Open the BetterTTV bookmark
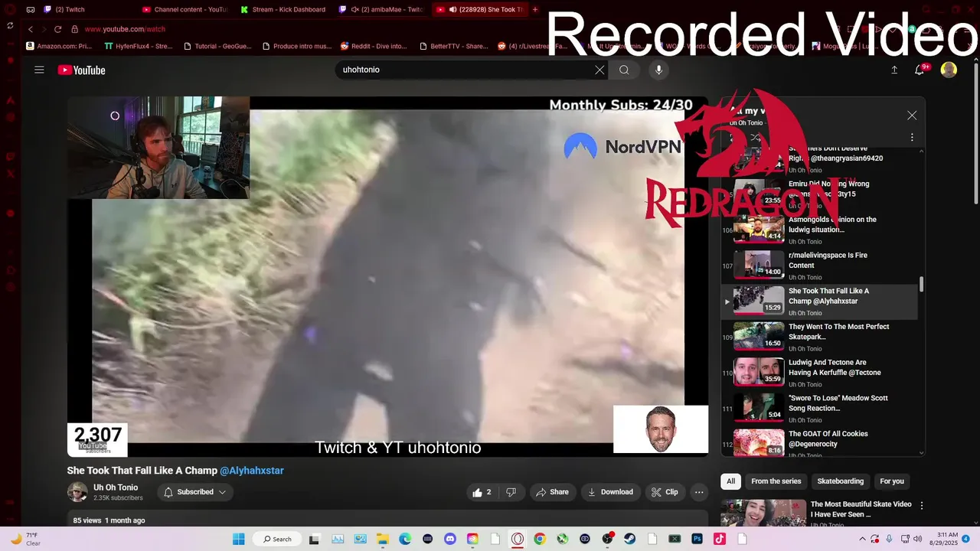Image resolution: width=980 pixels, height=551 pixels. pos(453,46)
